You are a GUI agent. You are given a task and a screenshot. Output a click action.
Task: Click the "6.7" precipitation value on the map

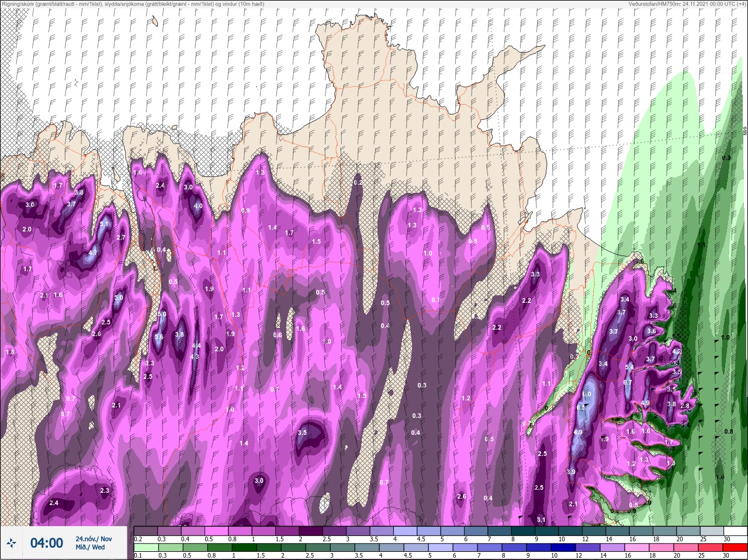[x=628, y=382]
